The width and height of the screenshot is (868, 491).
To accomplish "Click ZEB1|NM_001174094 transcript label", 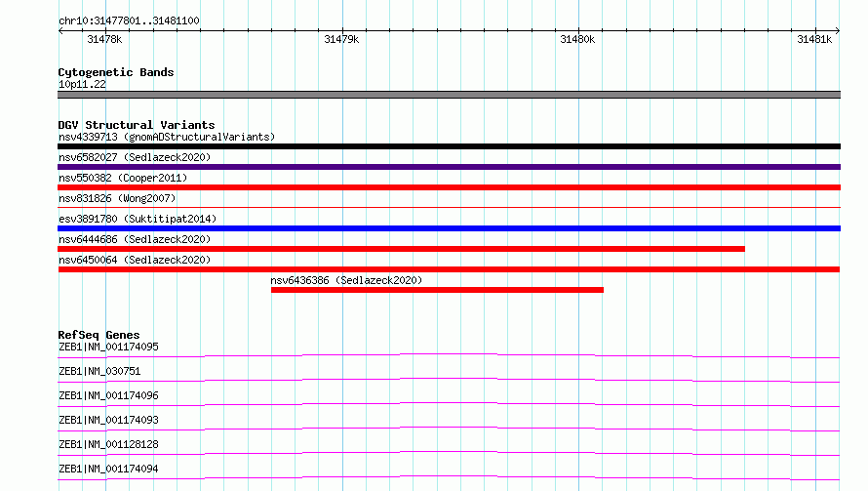I will click(x=108, y=469).
